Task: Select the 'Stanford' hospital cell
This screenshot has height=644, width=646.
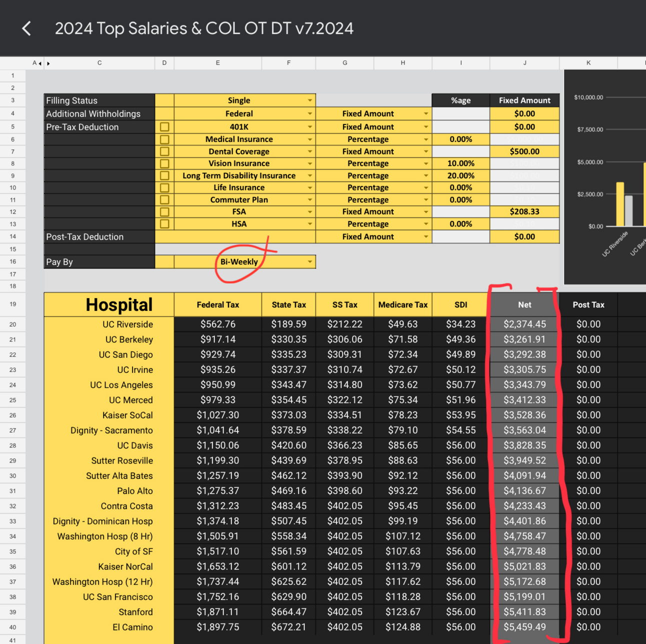Action: pyautogui.click(x=109, y=612)
